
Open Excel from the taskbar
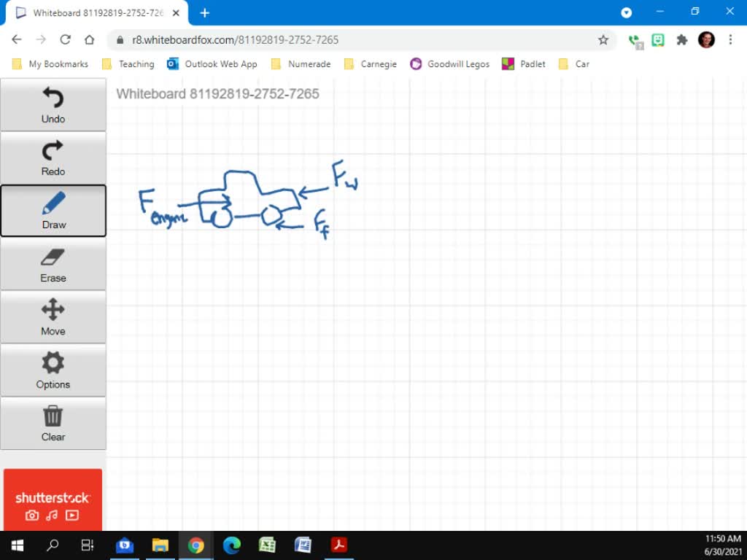pyautogui.click(x=268, y=545)
